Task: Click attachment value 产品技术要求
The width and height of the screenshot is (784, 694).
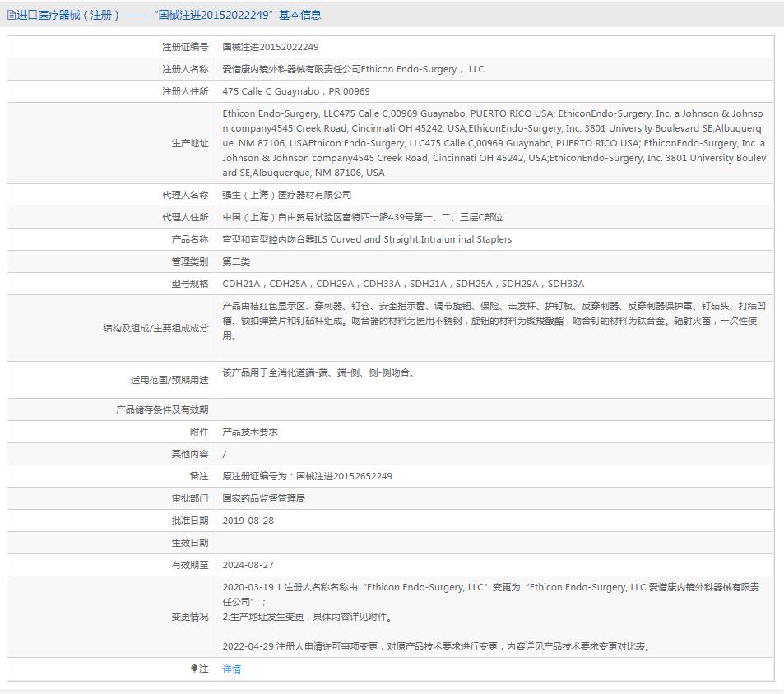Action: [250, 432]
